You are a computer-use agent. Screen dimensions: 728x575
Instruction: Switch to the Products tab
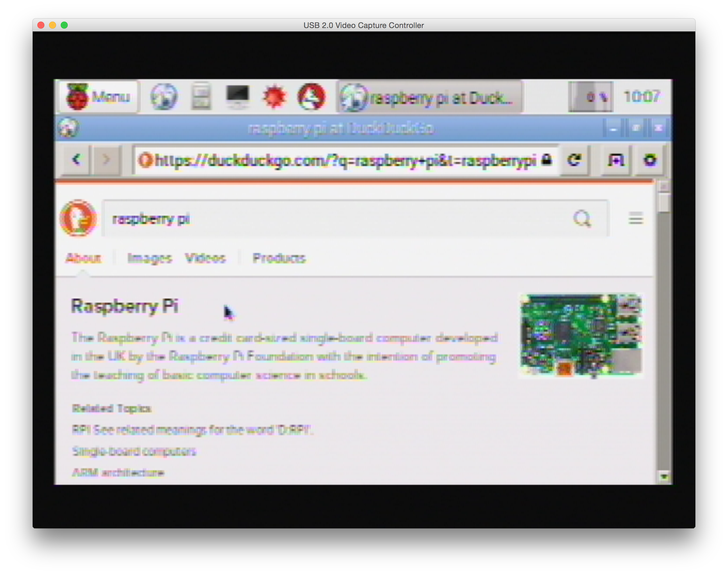pos(279,258)
